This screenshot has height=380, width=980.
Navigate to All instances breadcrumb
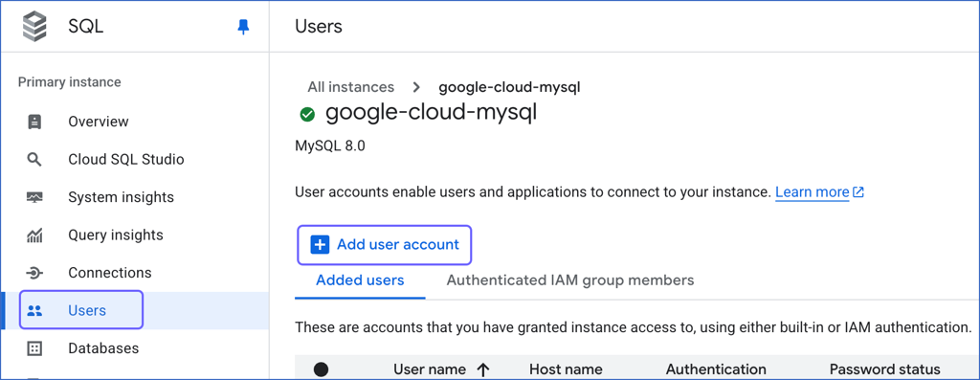(350, 87)
